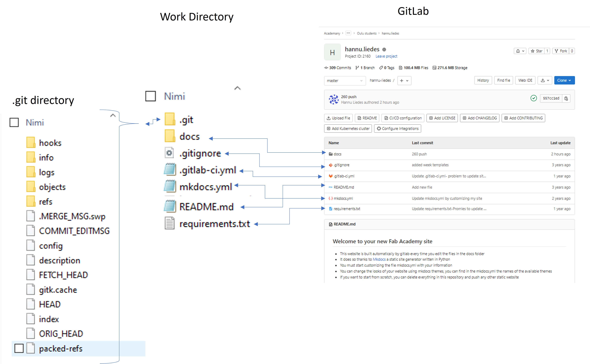Click Add LICENSE
Screen dimensions: 590x364
[x=442, y=118]
